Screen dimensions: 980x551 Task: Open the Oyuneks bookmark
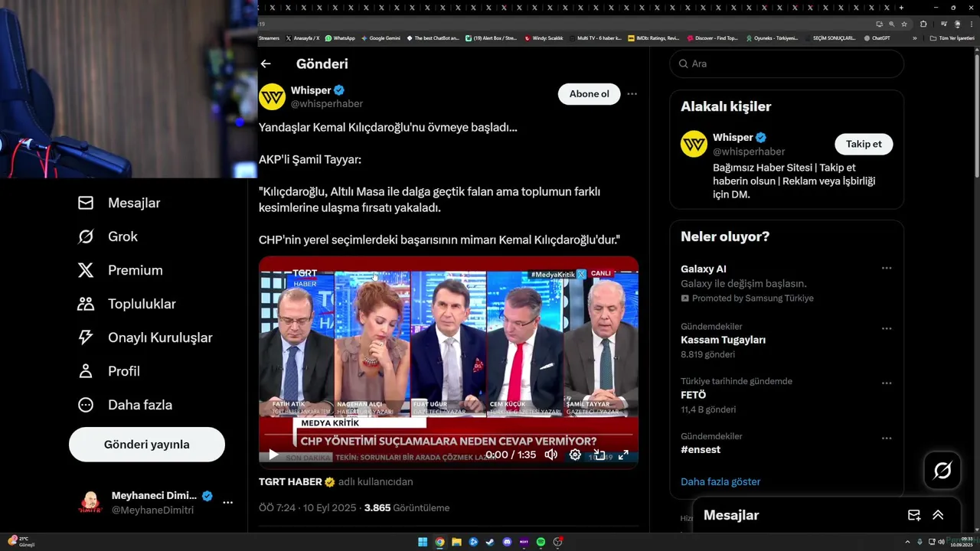(772, 38)
